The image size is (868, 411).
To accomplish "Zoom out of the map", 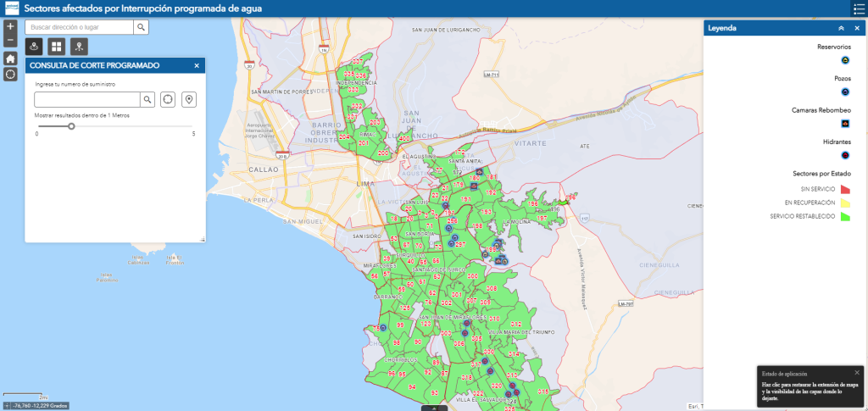I will 10,40.
